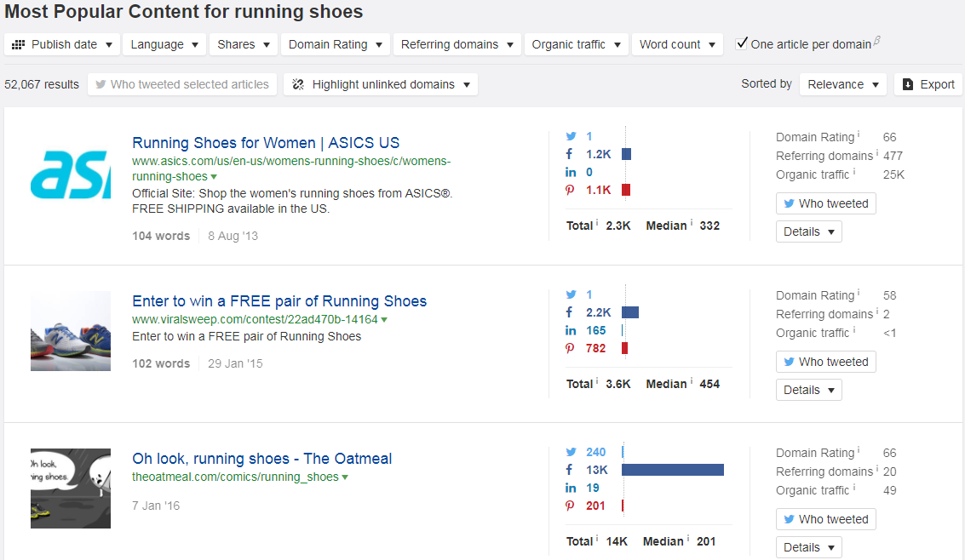Click Who tweeted for The Oatmeal article
Viewport: 965px width, 560px height.
[x=826, y=519]
